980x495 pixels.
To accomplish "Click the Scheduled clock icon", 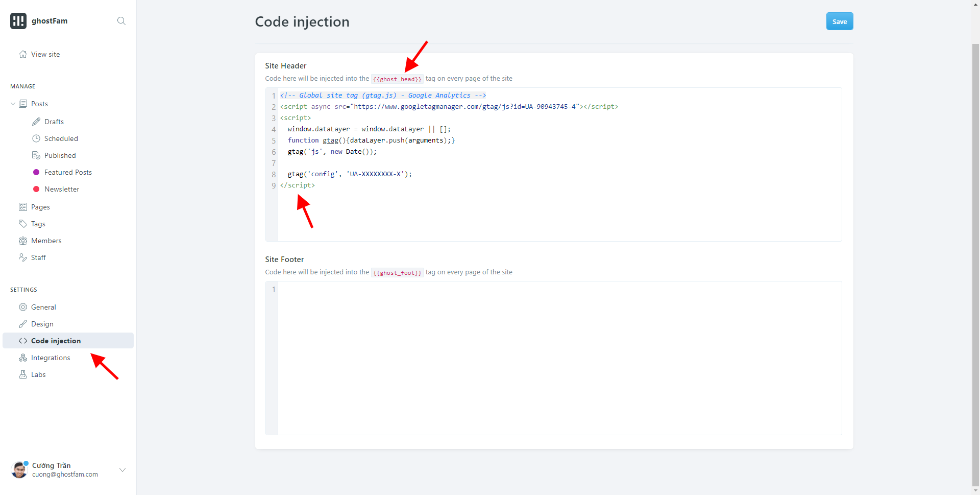I will (36, 138).
